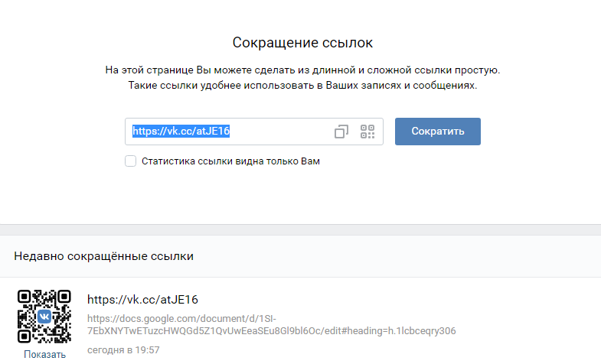Click the 'Статистика ссылки видна только Вам' label
The height and width of the screenshot is (364, 601).
click(x=230, y=161)
